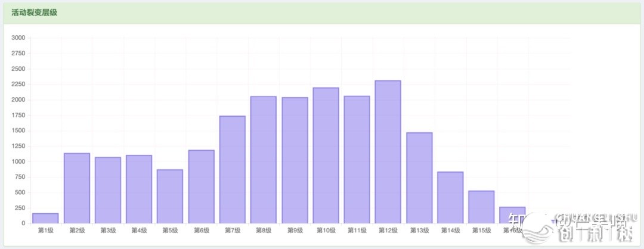Click the x-axis label 第1级

point(45,231)
